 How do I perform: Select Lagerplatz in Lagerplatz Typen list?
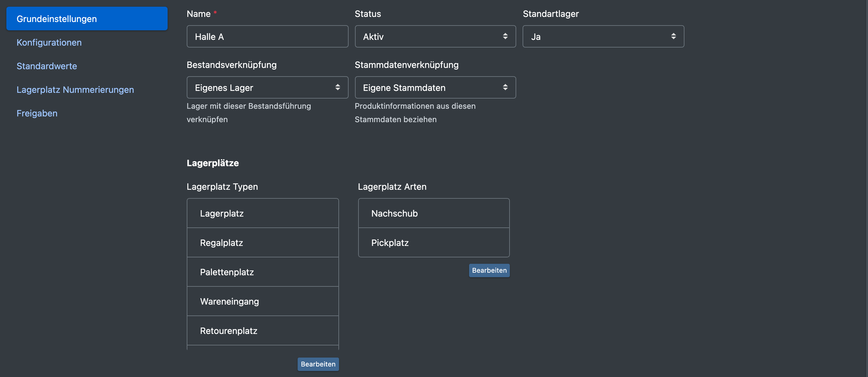(263, 213)
